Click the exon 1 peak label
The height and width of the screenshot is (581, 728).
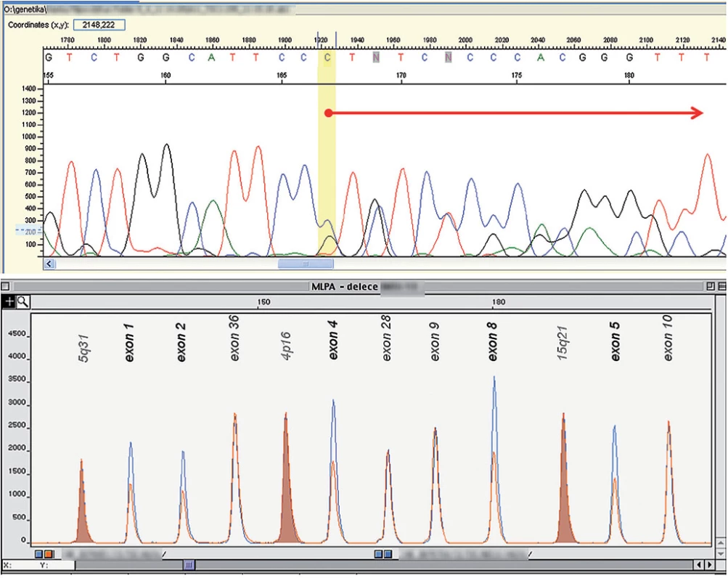(x=129, y=344)
